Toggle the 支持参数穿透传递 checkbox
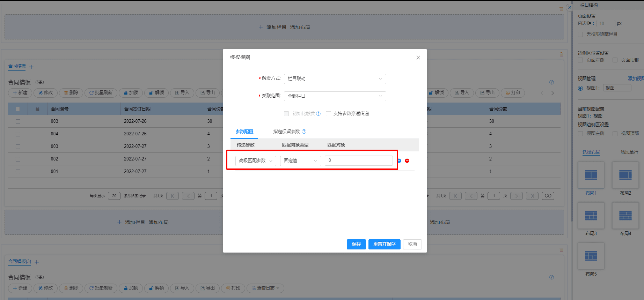 pyautogui.click(x=328, y=114)
